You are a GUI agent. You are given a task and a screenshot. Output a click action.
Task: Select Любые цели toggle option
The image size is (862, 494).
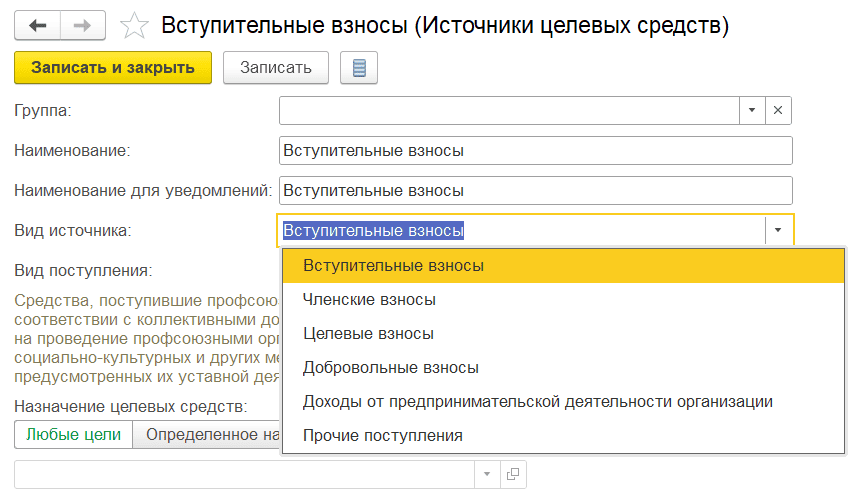pos(73,435)
